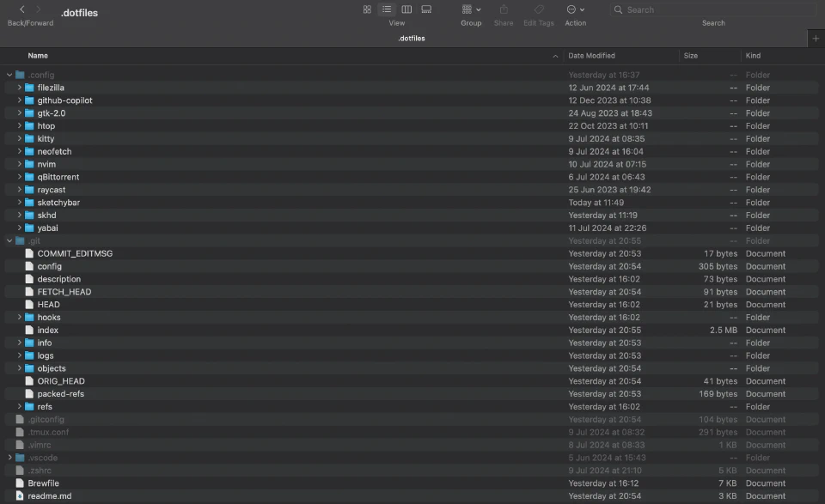Switch to icon view

click(x=367, y=9)
